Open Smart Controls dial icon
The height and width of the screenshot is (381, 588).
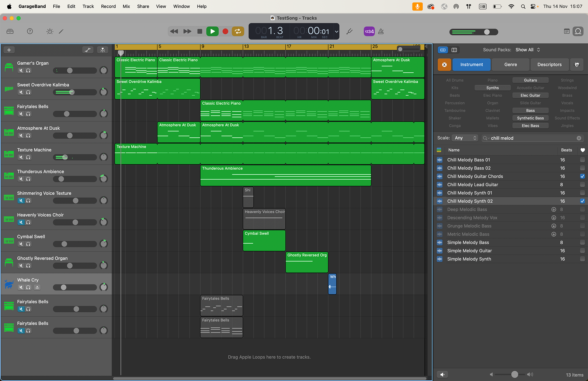(x=50, y=31)
